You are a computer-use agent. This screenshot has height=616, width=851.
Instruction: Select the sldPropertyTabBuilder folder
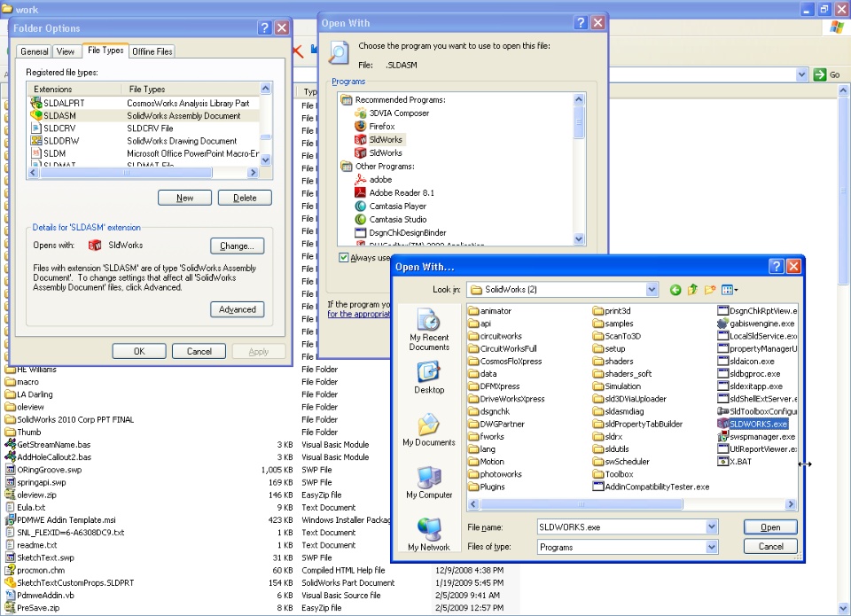pos(637,424)
